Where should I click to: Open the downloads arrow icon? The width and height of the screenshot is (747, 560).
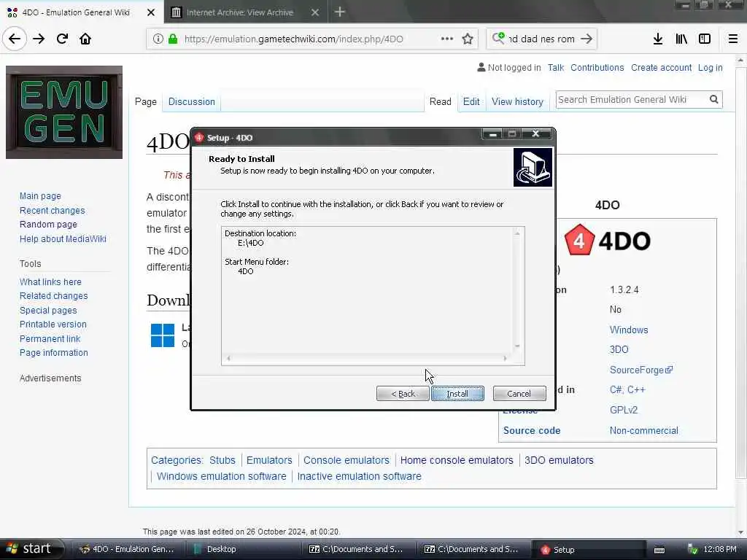tap(658, 39)
